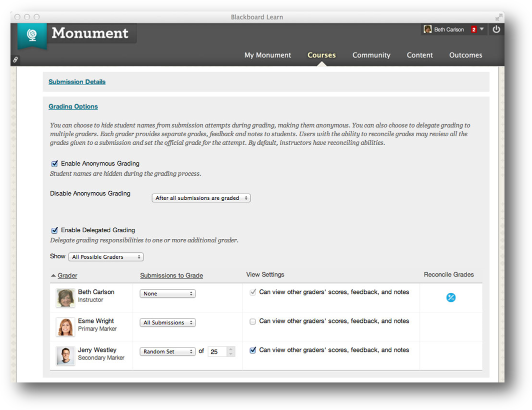Open Beth Carlson's submissions dropdown set to None
532x410 pixels.
click(167, 294)
